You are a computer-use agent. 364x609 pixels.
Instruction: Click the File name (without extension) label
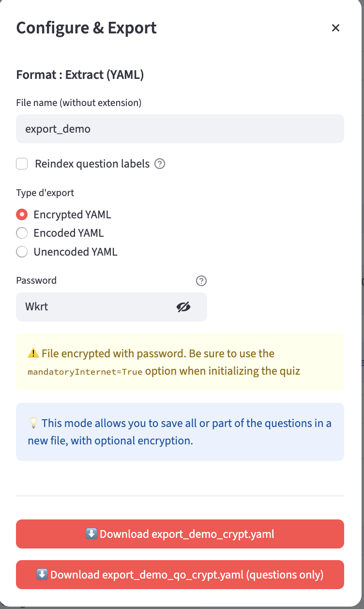click(79, 103)
